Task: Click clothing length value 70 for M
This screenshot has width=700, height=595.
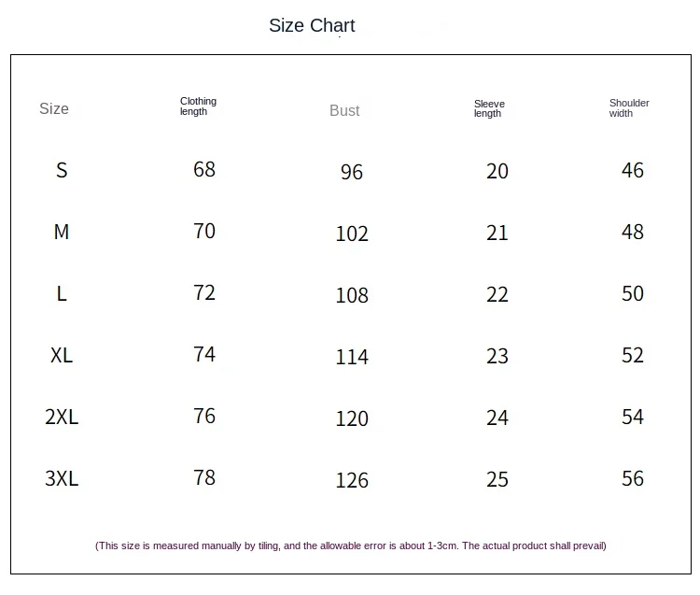Action: coord(204,231)
